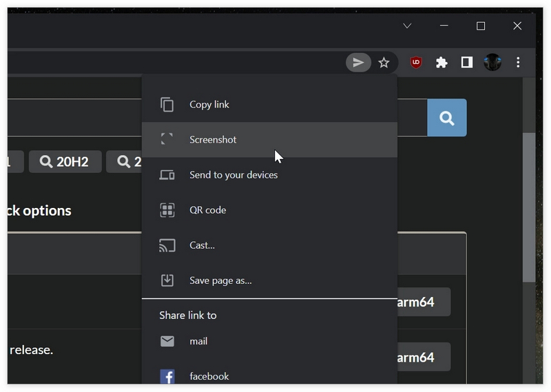Click the blue search magnifier button

tap(447, 118)
